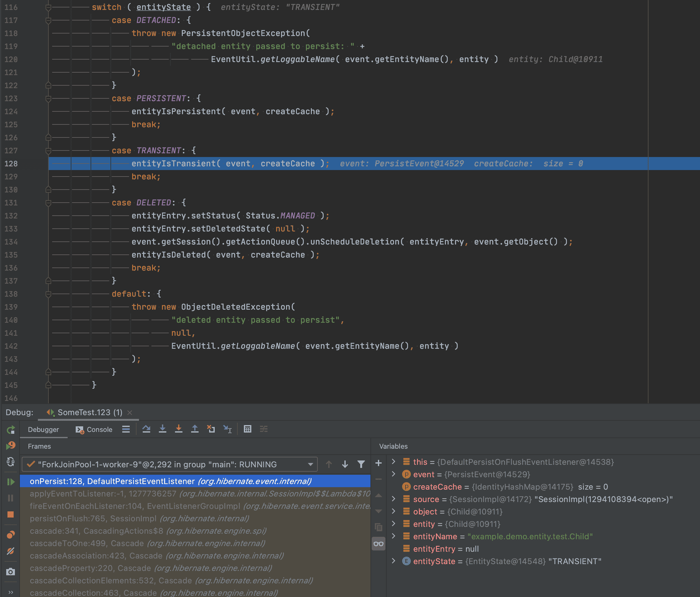Switch to the Console tab
Image resolution: width=700 pixels, height=597 pixels.
[94, 429]
